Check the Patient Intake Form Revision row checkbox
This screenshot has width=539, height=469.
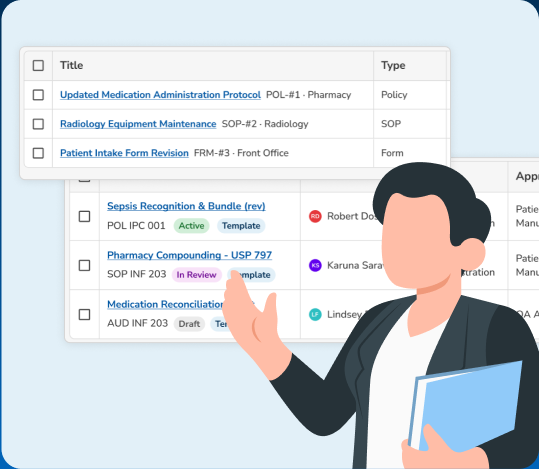(x=38, y=153)
